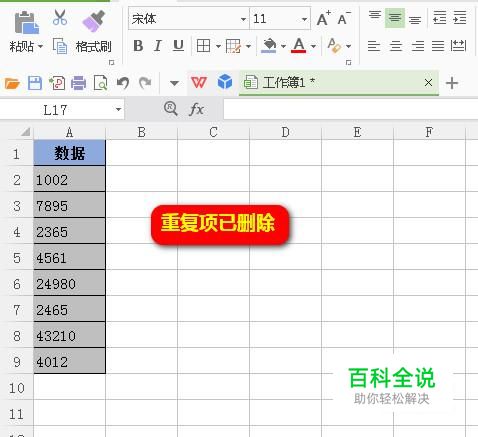Click the L17 name box
The width and height of the screenshot is (478, 437).
pos(55,110)
